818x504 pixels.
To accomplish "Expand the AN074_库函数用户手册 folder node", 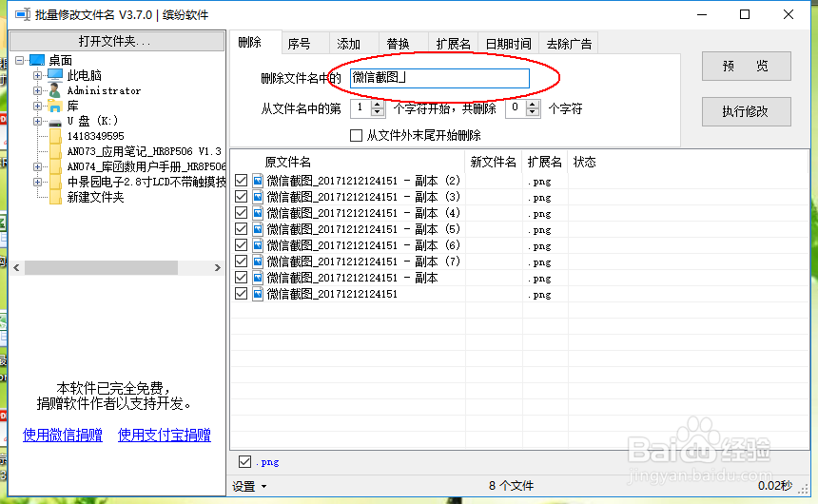I will tap(37, 167).
